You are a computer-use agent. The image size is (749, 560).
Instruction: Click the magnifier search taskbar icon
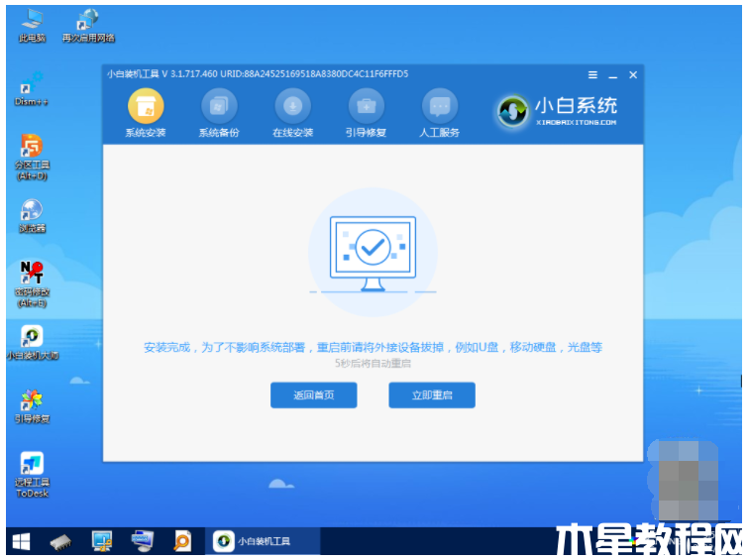(x=182, y=541)
